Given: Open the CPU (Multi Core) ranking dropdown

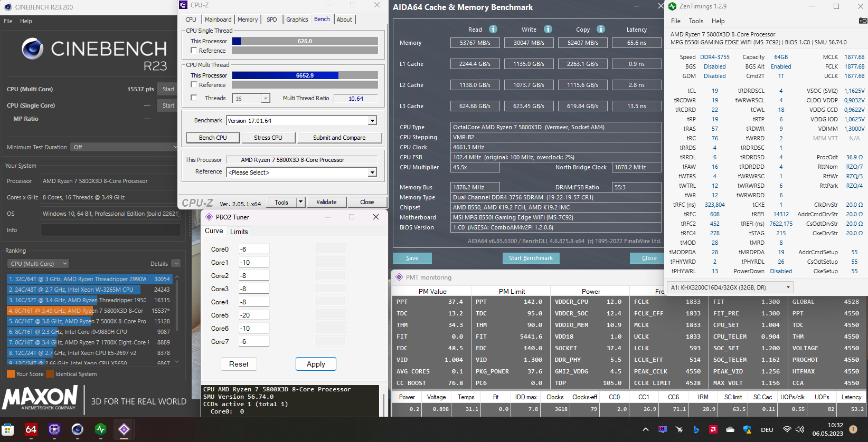Looking at the screenshot, I should click(x=39, y=264).
